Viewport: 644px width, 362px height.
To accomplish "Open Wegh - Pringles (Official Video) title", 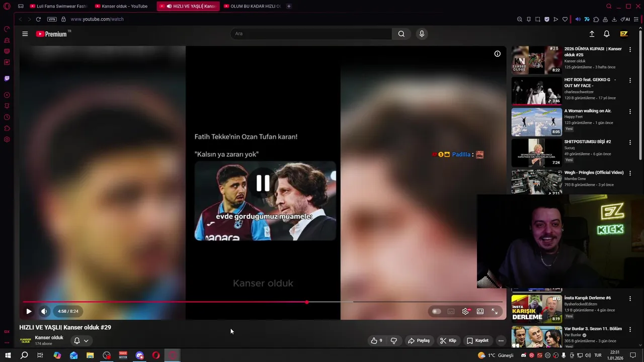I will pos(594,172).
